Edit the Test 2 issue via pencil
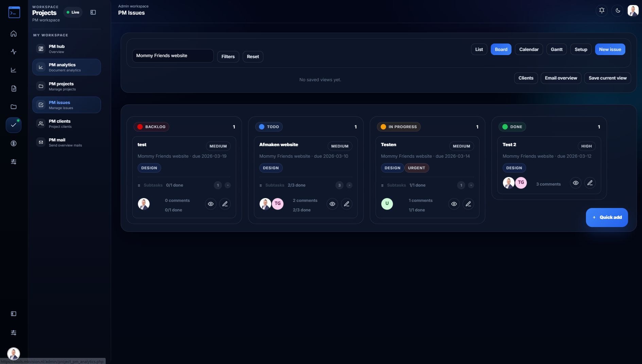The height and width of the screenshot is (364, 642). (590, 183)
